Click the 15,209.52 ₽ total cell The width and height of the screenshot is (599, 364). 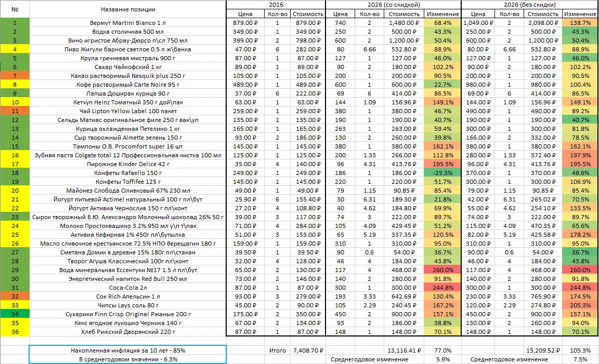point(542,350)
